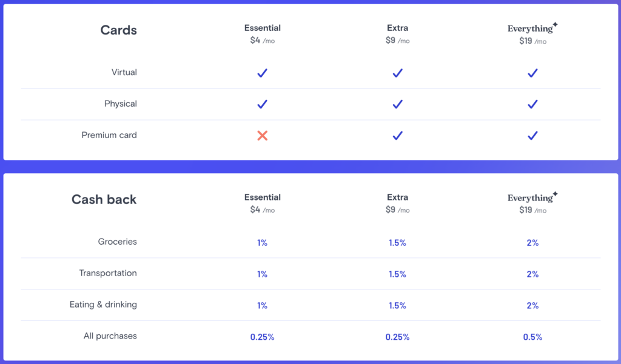
Task: Click the 1.5% Transportation value under Extra
Action: 397,274
